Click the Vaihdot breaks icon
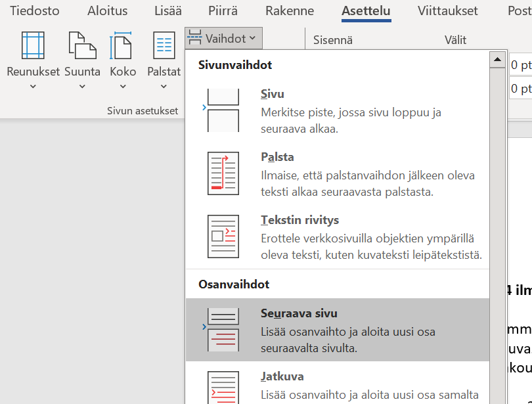 pos(223,38)
